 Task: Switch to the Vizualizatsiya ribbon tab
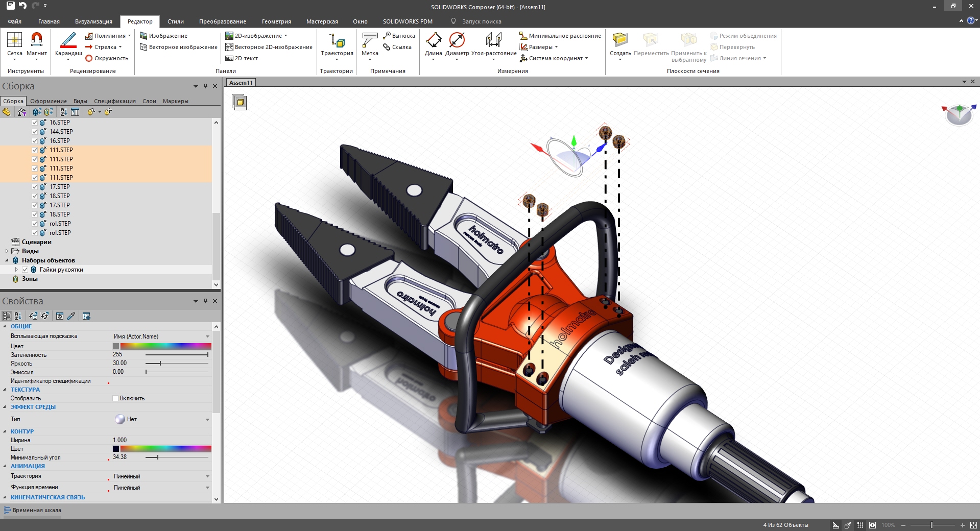[x=94, y=21]
